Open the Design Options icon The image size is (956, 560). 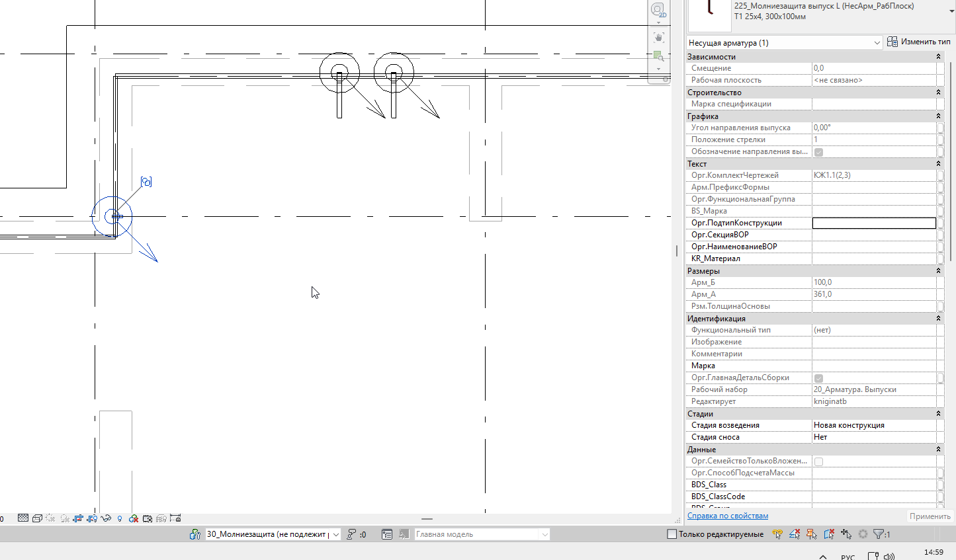[387, 534]
